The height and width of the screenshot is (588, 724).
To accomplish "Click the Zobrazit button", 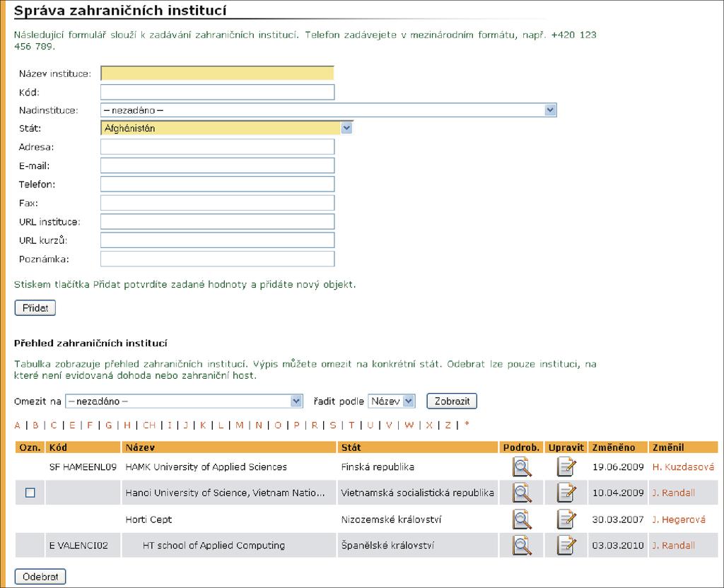I will tap(452, 401).
